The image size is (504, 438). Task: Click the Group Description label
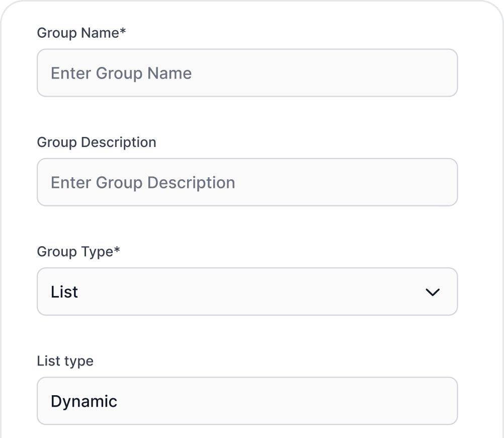(x=96, y=142)
